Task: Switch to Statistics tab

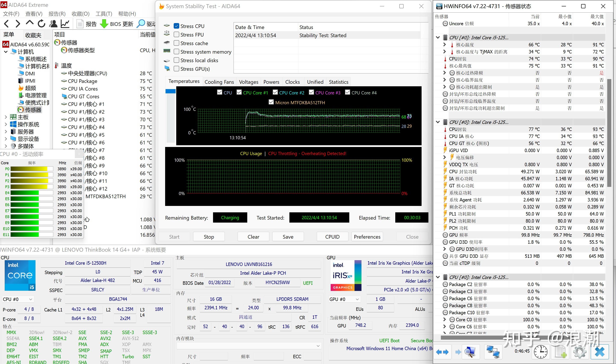Action: [339, 82]
